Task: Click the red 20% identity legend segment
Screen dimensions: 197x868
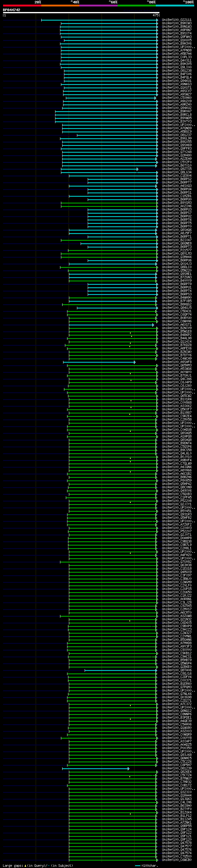Action: [x=22, y=6]
